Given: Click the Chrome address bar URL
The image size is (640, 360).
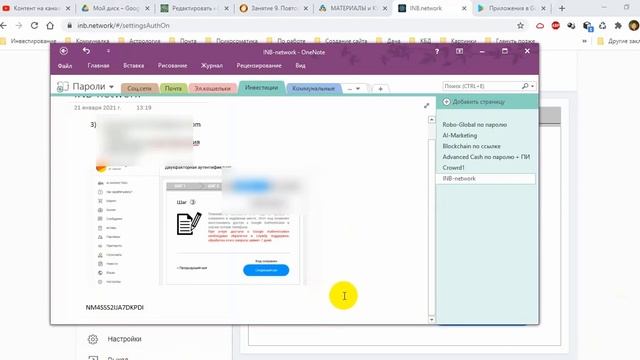Looking at the screenshot, I should pyautogui.click(x=123, y=25).
